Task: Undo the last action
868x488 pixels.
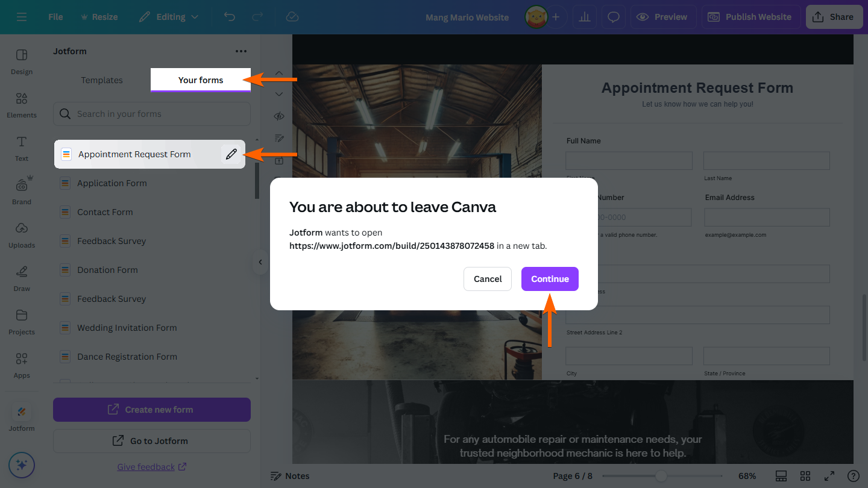Action: [x=230, y=17]
